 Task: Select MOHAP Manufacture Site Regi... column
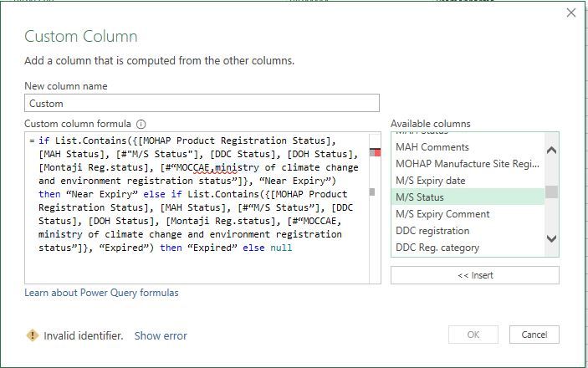click(x=468, y=164)
